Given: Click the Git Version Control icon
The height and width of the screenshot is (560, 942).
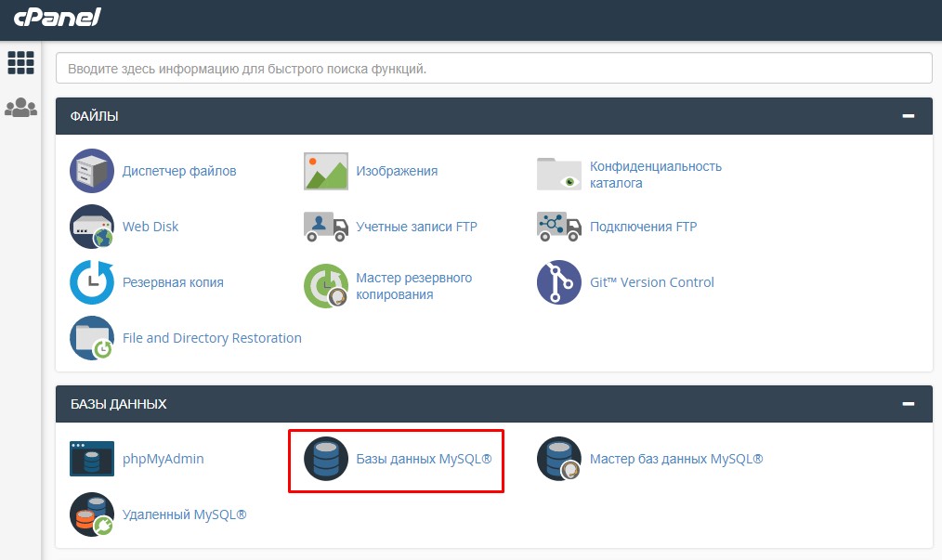Looking at the screenshot, I should tap(558, 282).
